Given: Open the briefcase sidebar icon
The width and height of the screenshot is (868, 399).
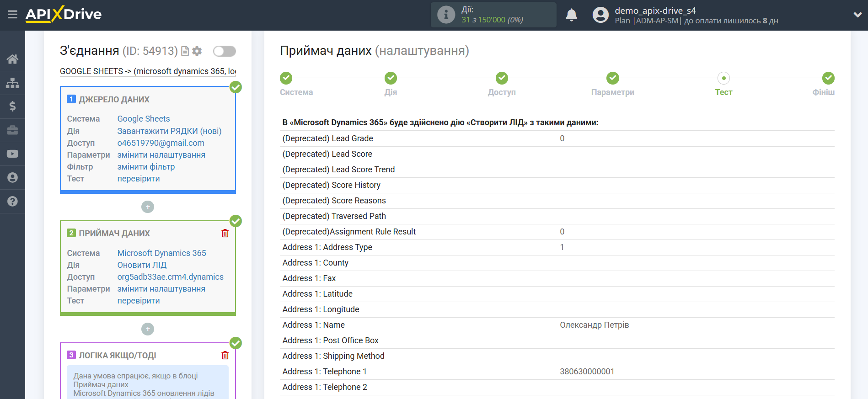Looking at the screenshot, I should pyautogui.click(x=12, y=130).
